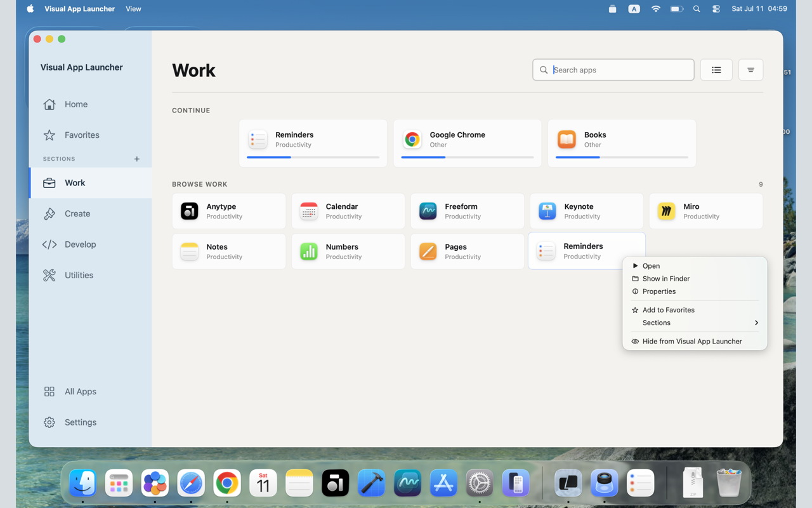Choose Show in Finder from context menu

click(695, 279)
